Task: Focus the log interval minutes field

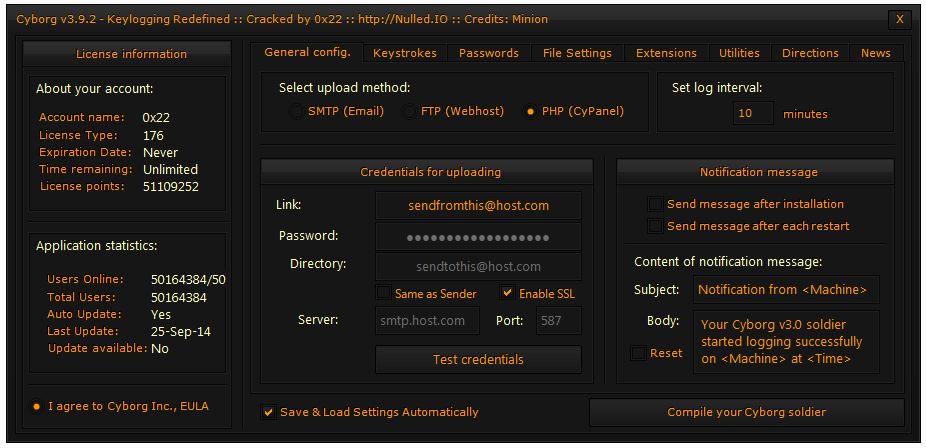Action: (754, 113)
